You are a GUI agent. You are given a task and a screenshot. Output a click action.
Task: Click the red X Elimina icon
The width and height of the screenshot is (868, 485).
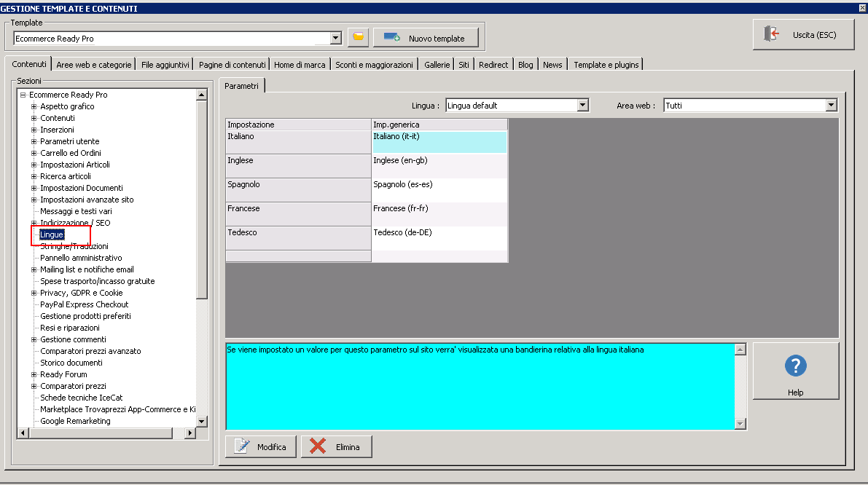318,446
